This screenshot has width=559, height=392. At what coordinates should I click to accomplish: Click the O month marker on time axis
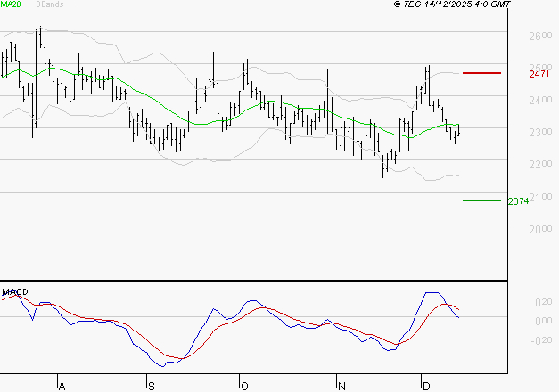click(244, 386)
